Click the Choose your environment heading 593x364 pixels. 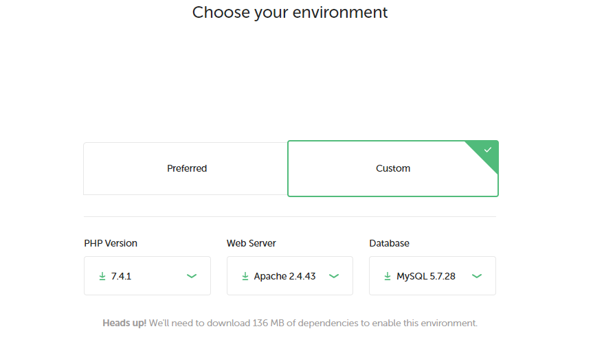[290, 12]
